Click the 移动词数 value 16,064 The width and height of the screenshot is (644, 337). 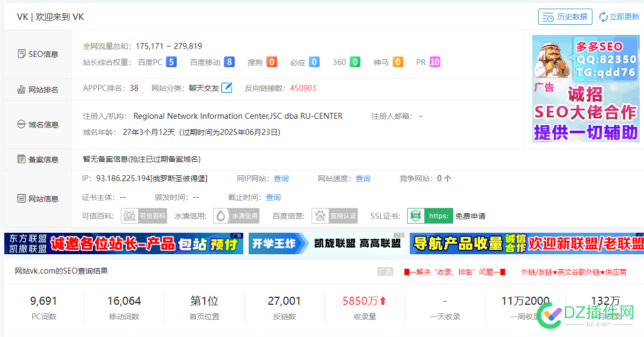tap(124, 301)
